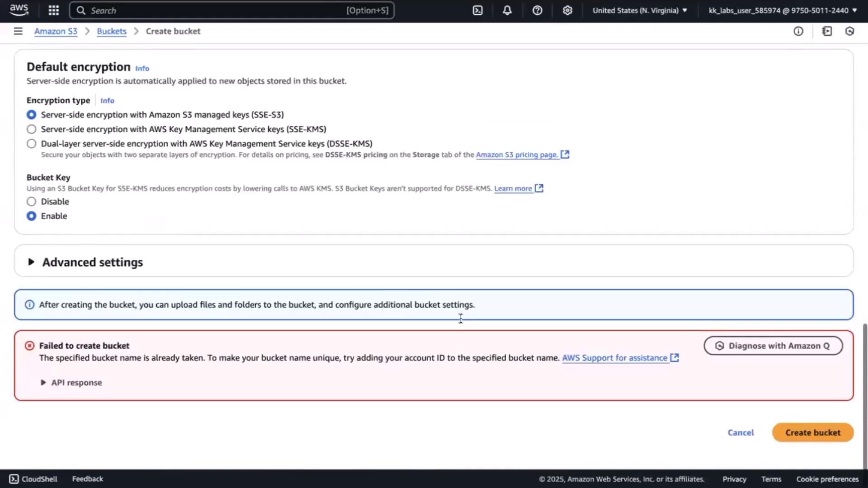The height and width of the screenshot is (488, 868).
Task: Open the info panel icon at top right
Action: click(798, 31)
